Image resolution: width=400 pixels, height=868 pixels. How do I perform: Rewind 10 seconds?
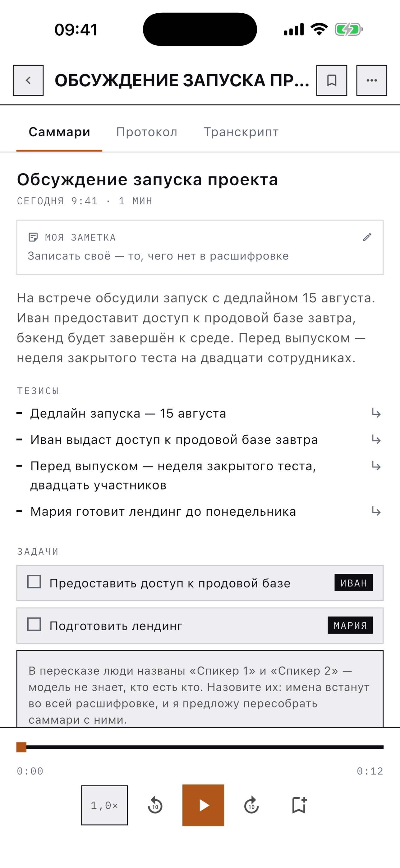(x=155, y=805)
